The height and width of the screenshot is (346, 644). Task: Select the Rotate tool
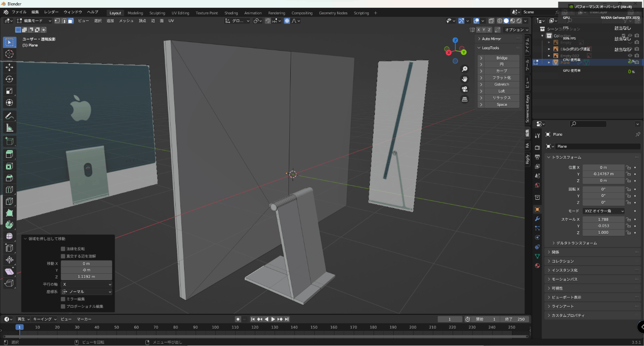tap(9, 79)
